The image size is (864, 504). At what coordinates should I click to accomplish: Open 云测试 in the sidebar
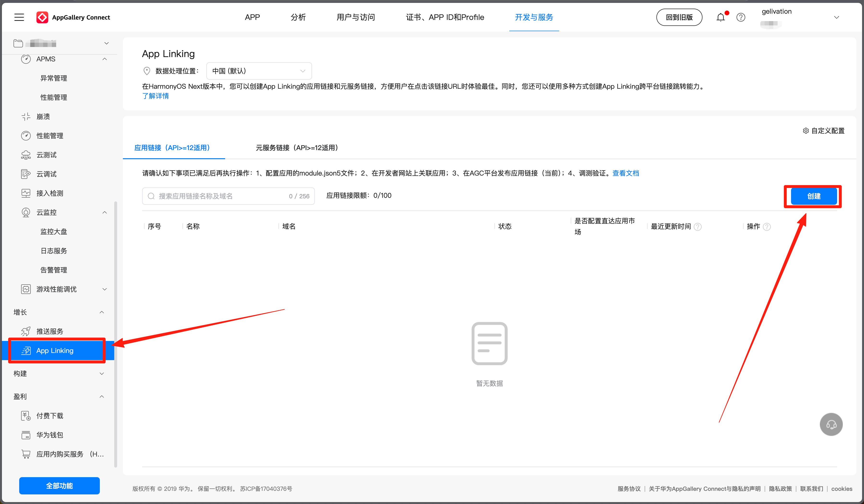click(x=47, y=155)
